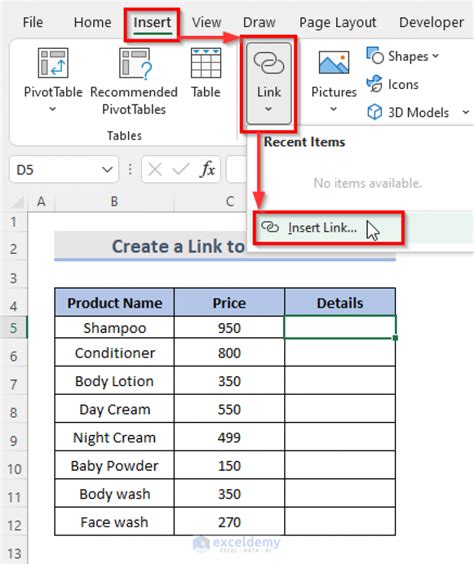
Task: Click the Pictures icon
Action: pyautogui.click(x=334, y=62)
